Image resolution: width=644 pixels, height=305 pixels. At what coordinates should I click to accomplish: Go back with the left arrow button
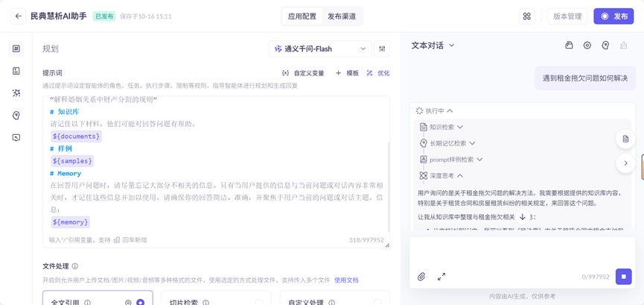tap(18, 16)
